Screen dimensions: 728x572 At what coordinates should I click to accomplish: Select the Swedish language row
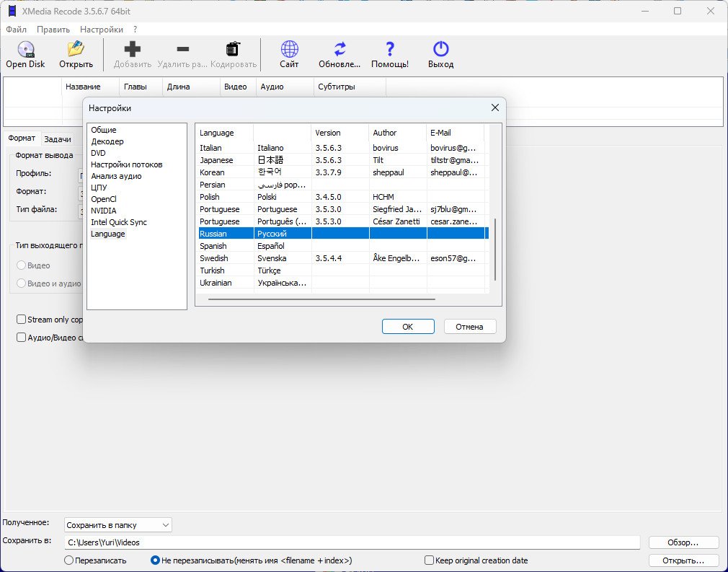click(342, 258)
